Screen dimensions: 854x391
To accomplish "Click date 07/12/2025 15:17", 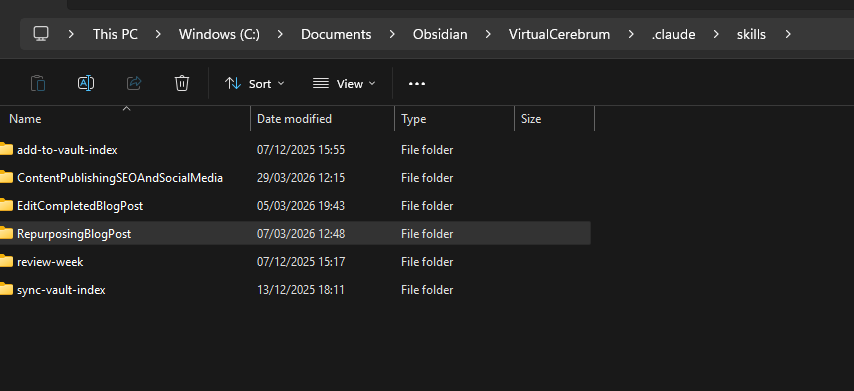I will pos(301,262).
